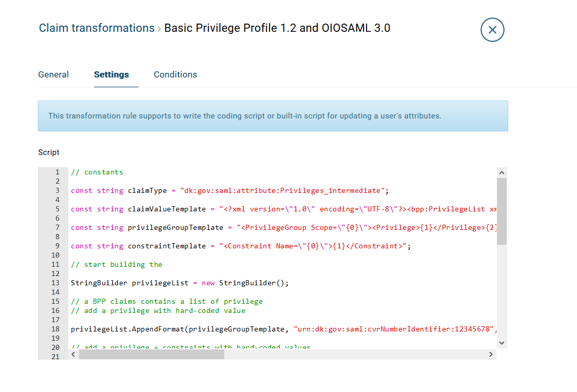
Task: Click line 7 privilegeGroupTemplate code
Action: [283, 228]
